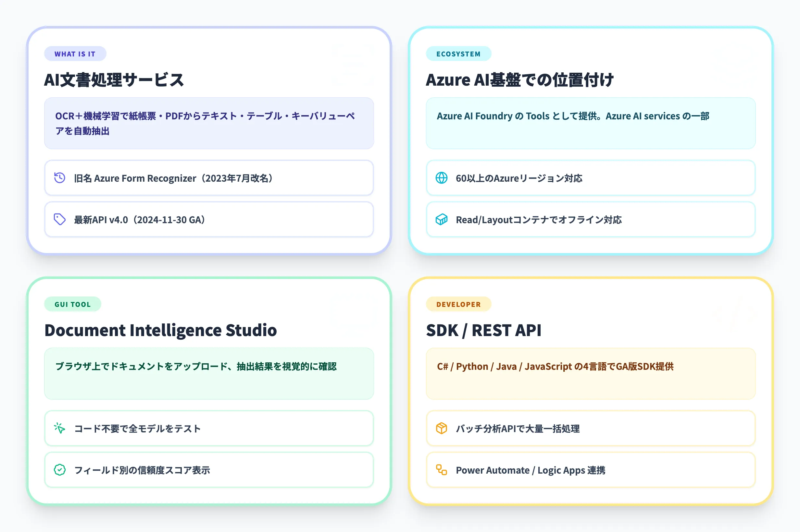
Task: Click the cube icon beside Read/Layoutコンテナ
Action: (442, 220)
